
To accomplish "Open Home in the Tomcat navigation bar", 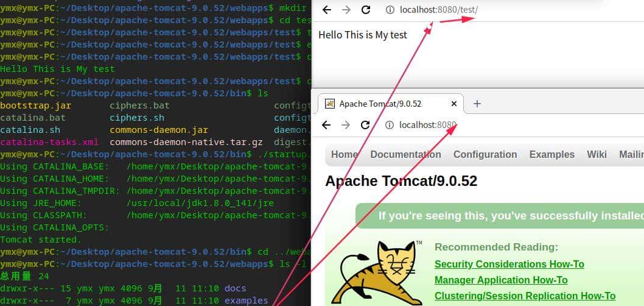I will click(344, 154).
